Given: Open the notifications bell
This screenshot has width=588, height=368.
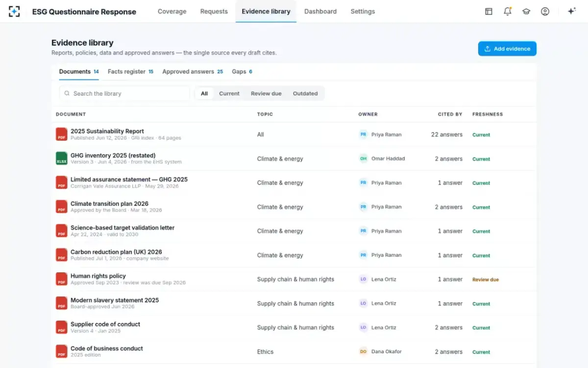Looking at the screenshot, I should pos(508,11).
